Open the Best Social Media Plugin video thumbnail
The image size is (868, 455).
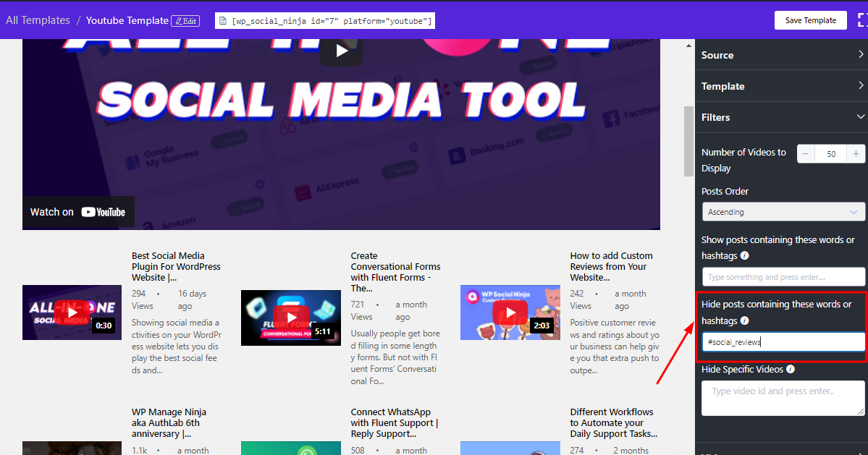point(72,312)
